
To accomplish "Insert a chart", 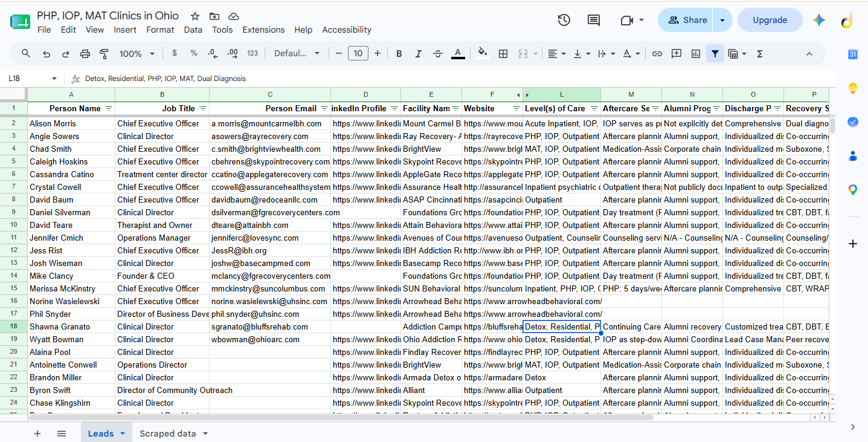I will coord(696,53).
